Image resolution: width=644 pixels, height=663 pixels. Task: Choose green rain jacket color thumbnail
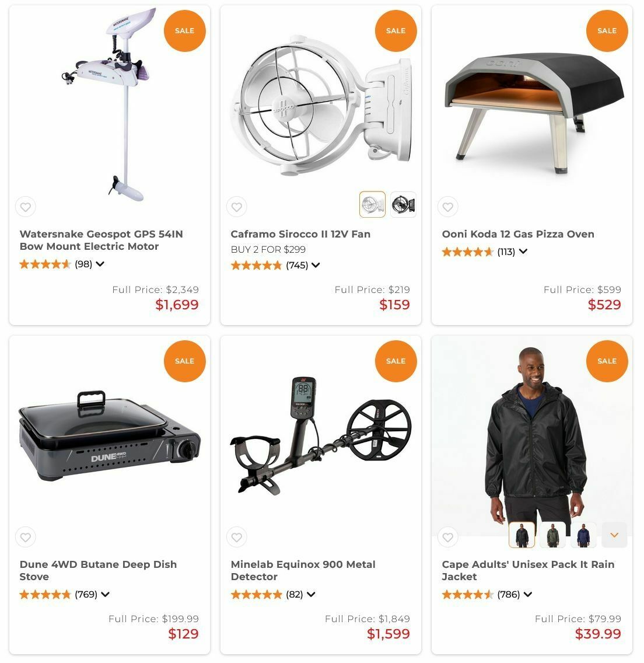coord(553,535)
